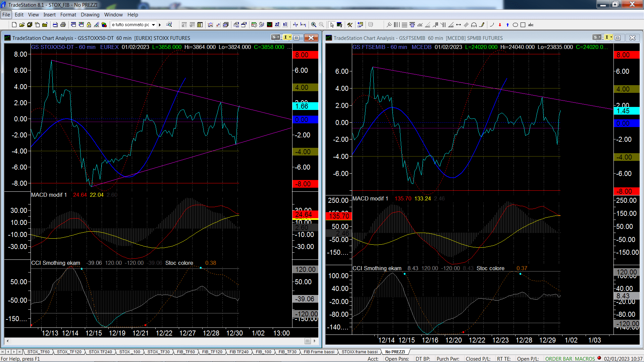Screen dimensions: 644x362
Task: Toggle MACROS in the status bar
Action: point(585,359)
